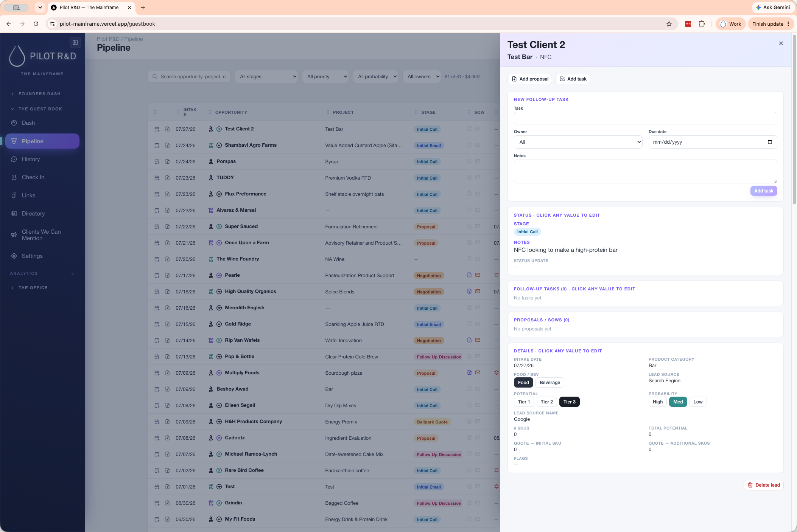Click the SOW document icon on Rip Van Wafels row
The width and height of the screenshot is (797, 532).
[x=469, y=340]
